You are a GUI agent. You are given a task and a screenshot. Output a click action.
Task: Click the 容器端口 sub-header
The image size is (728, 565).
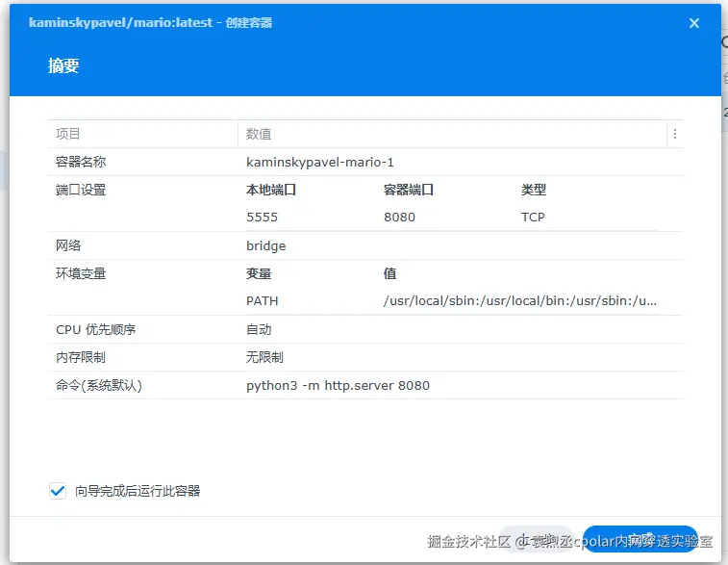[x=409, y=190]
